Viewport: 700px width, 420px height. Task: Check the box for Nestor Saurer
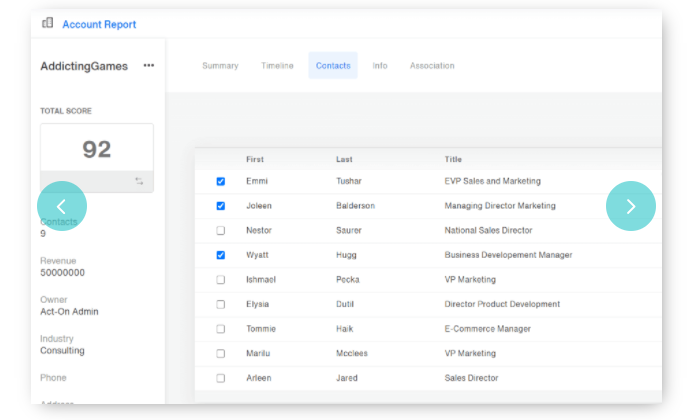click(221, 230)
